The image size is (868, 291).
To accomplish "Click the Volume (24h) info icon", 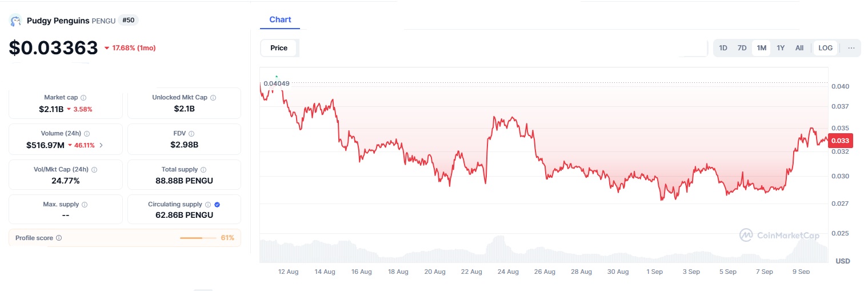I will (87, 134).
